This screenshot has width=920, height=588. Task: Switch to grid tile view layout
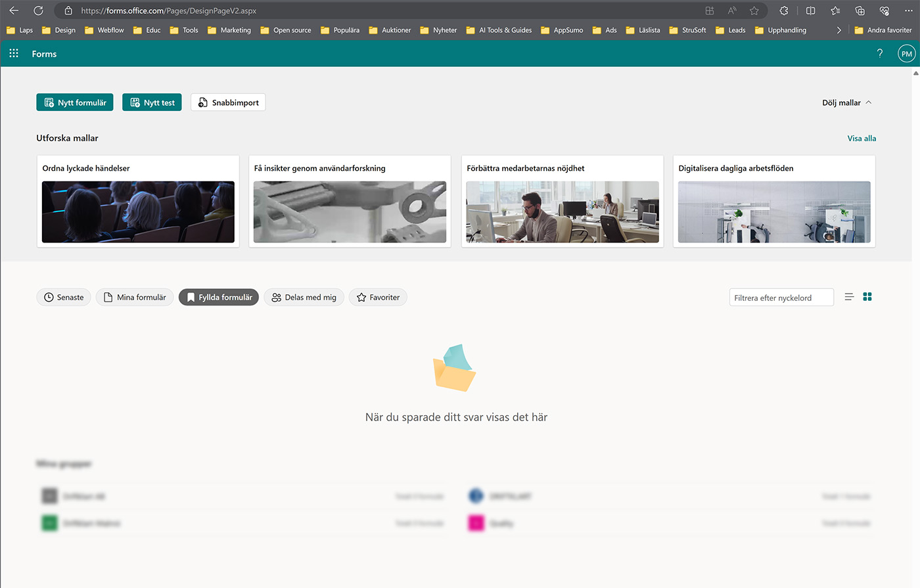point(867,297)
